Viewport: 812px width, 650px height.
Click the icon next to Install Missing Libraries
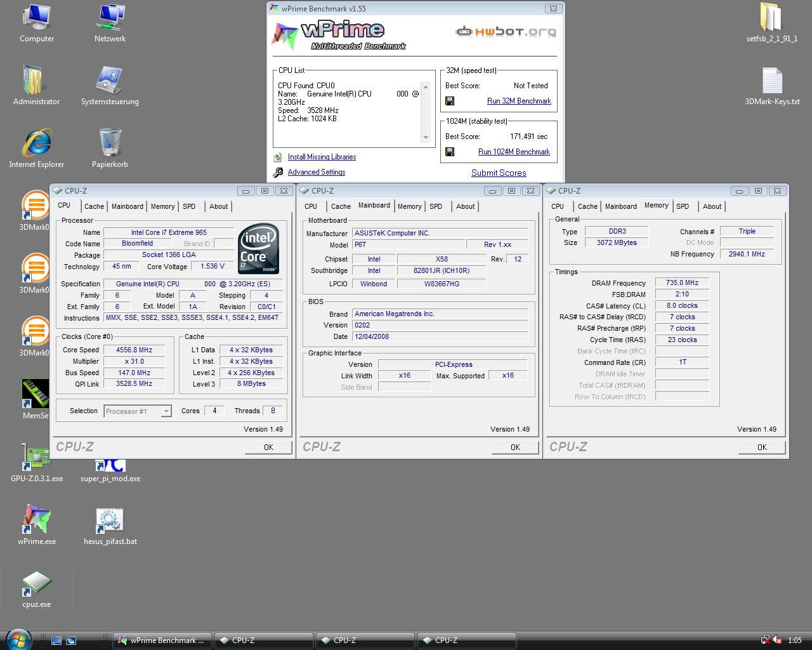click(x=278, y=157)
